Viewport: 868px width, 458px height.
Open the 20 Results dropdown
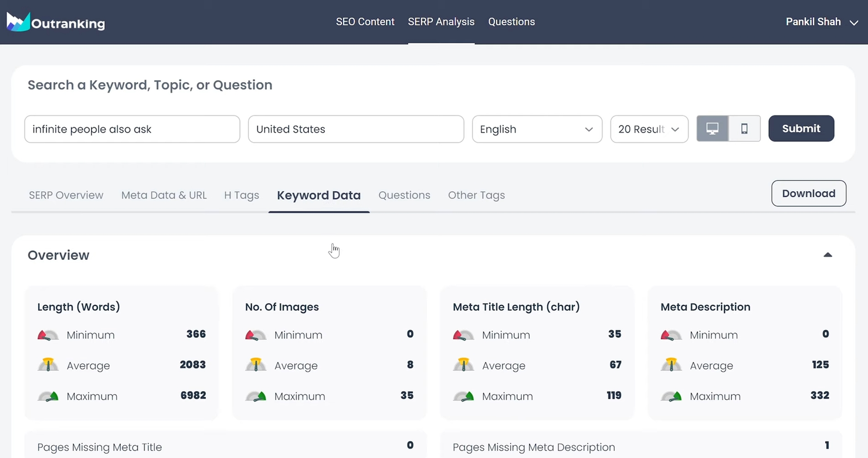click(649, 129)
